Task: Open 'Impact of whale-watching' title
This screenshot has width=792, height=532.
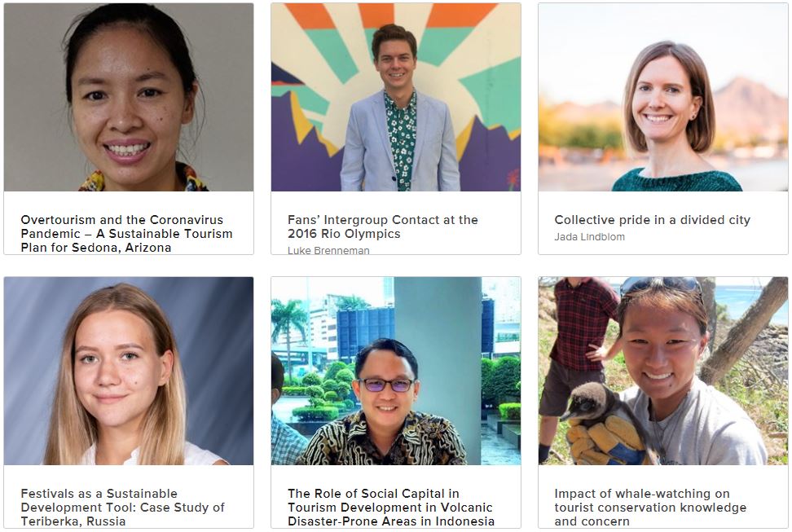Action: click(650, 508)
